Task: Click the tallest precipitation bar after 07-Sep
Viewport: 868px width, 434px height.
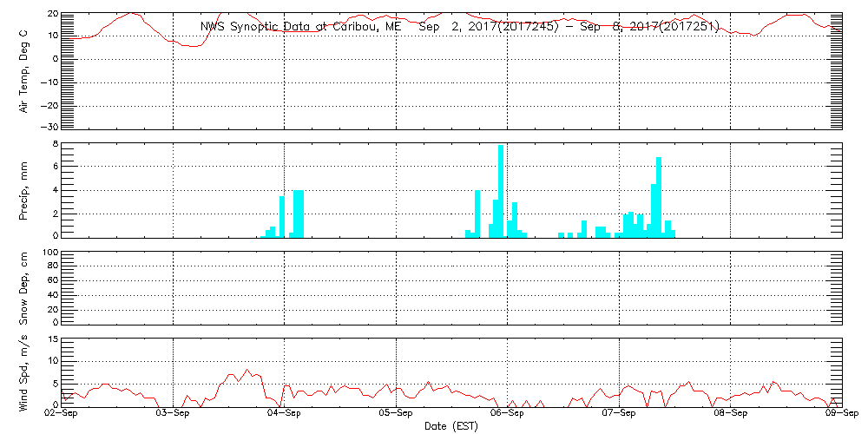Action: (659, 197)
